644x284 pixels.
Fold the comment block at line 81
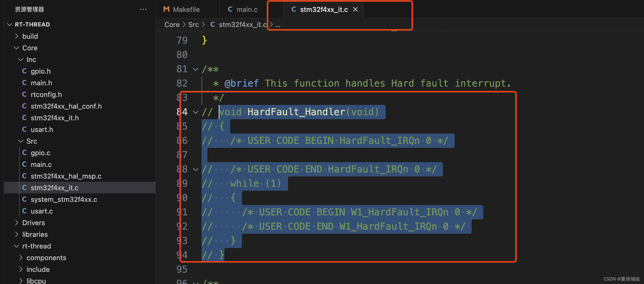[196, 69]
